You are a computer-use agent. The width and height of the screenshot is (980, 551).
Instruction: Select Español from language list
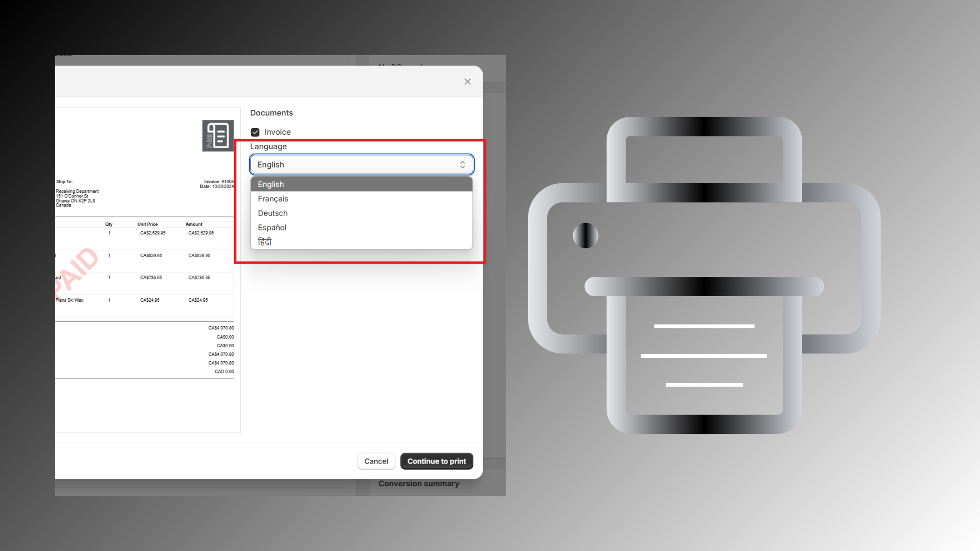point(272,227)
